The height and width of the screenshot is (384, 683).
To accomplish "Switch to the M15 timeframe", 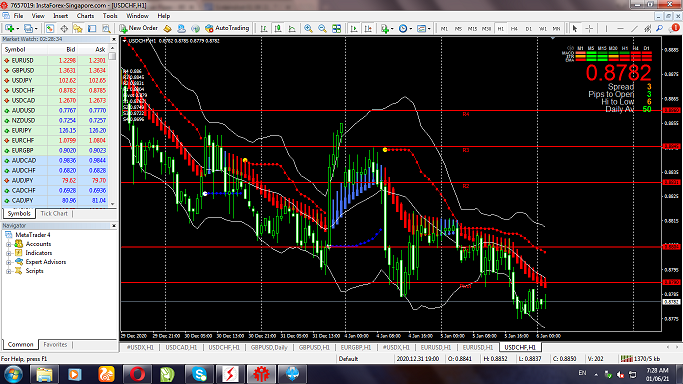I will [472, 28].
